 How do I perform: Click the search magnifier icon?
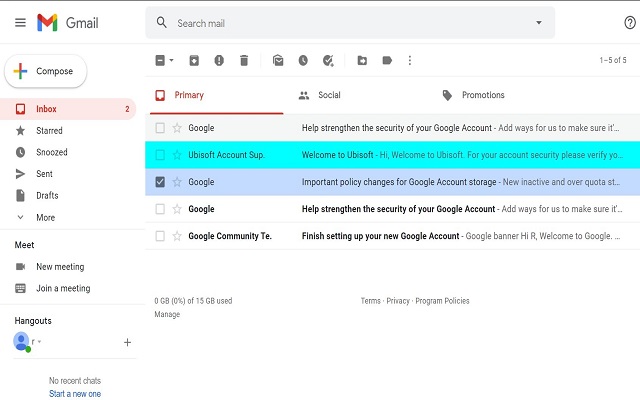(162, 22)
